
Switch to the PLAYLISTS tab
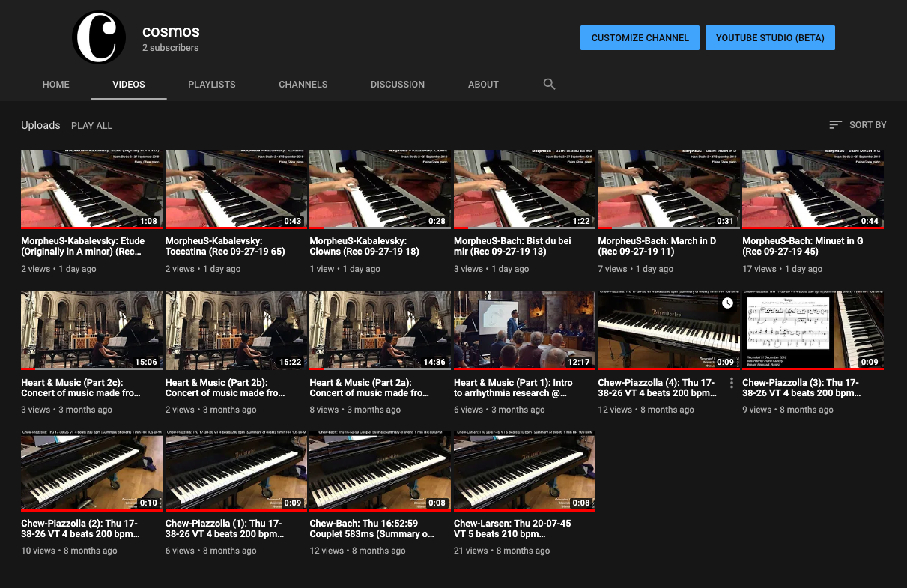[x=211, y=84]
